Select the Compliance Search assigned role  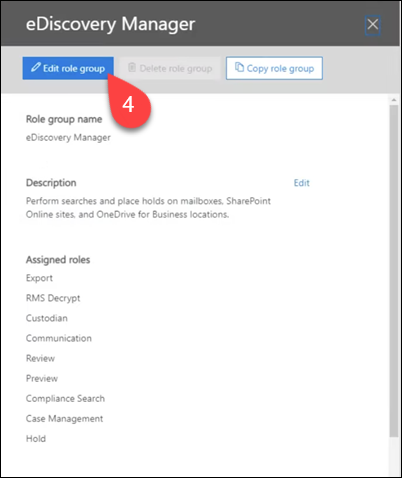click(x=65, y=399)
